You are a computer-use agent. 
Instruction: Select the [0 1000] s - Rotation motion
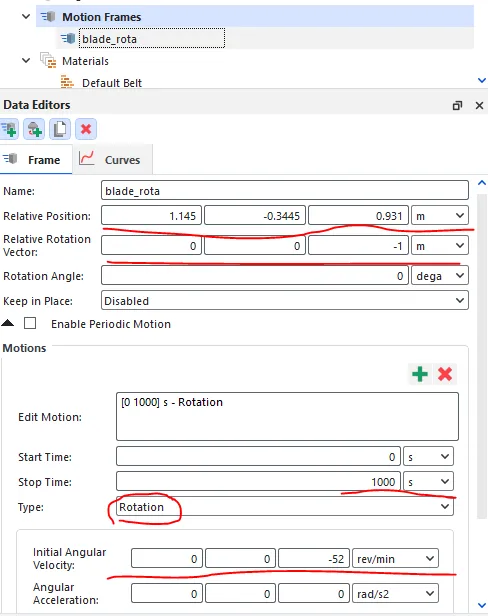tap(172, 402)
